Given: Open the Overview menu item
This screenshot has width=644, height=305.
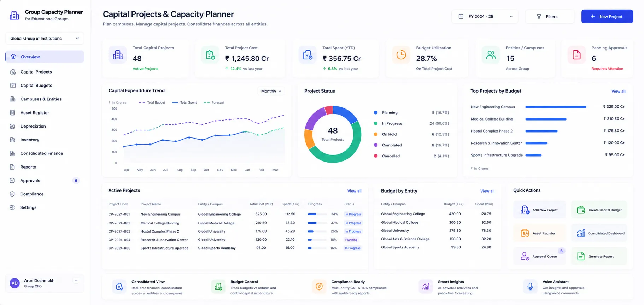Looking at the screenshot, I should point(45,57).
